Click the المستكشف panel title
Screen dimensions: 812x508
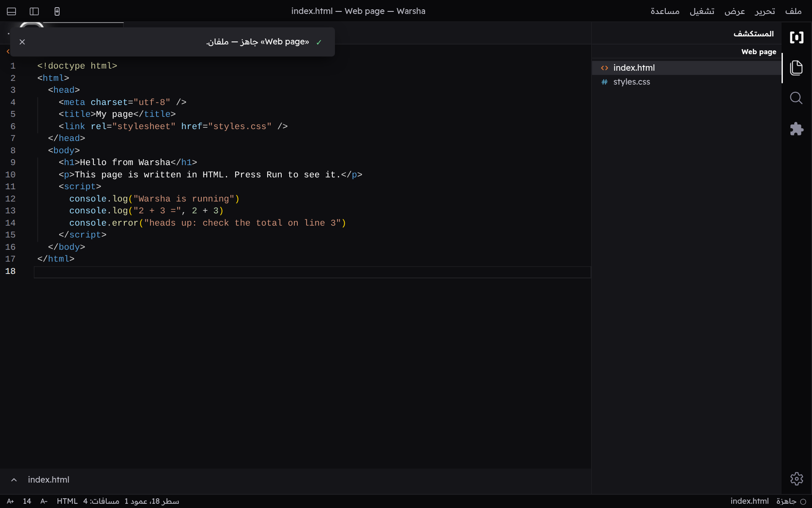[x=754, y=33]
